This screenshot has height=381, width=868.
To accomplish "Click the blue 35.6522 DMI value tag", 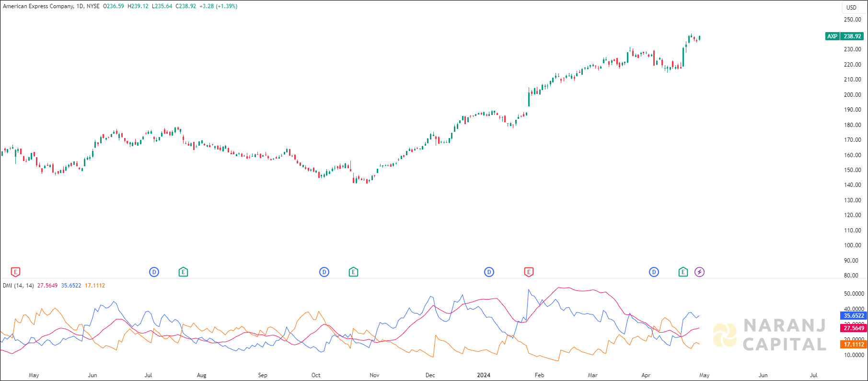I will [854, 316].
